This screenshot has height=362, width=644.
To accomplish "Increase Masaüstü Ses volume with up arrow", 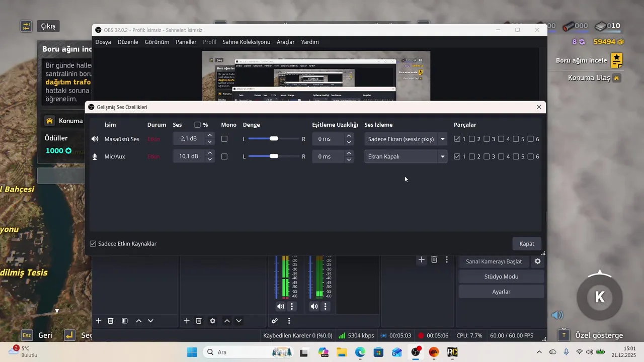I will [210, 135].
